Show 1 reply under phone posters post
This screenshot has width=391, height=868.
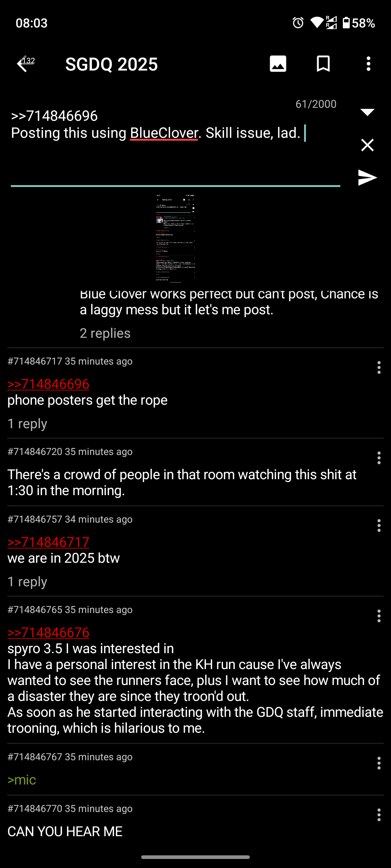coord(27,424)
